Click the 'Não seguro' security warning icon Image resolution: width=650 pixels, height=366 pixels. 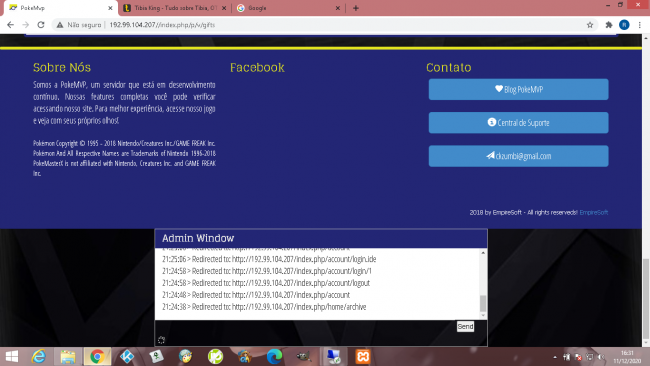(60, 25)
